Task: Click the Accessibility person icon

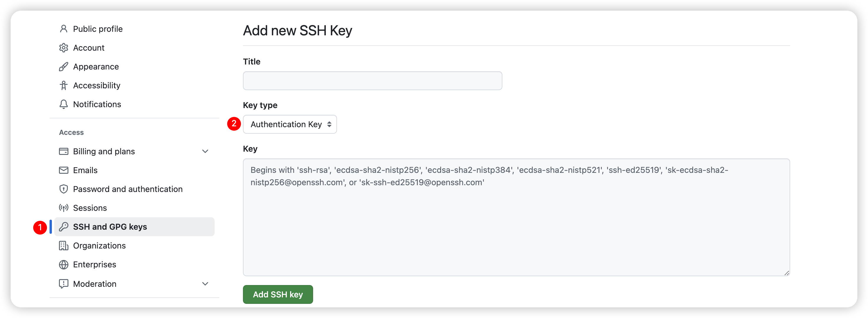Action: pos(64,85)
